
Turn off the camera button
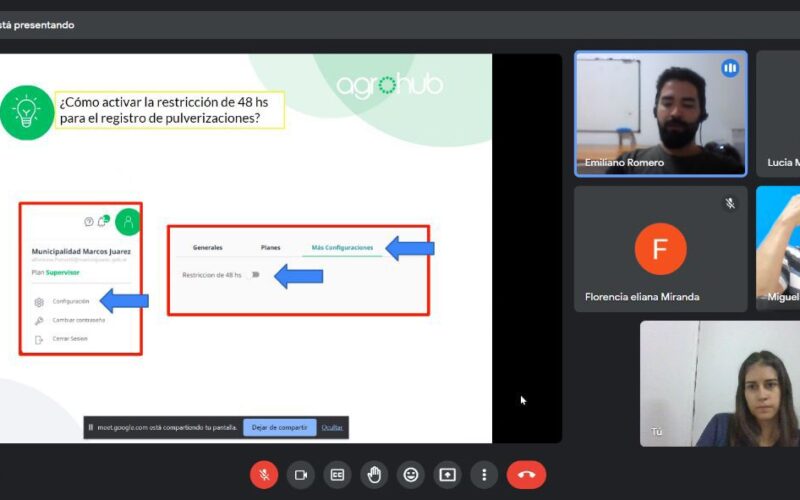click(301, 475)
